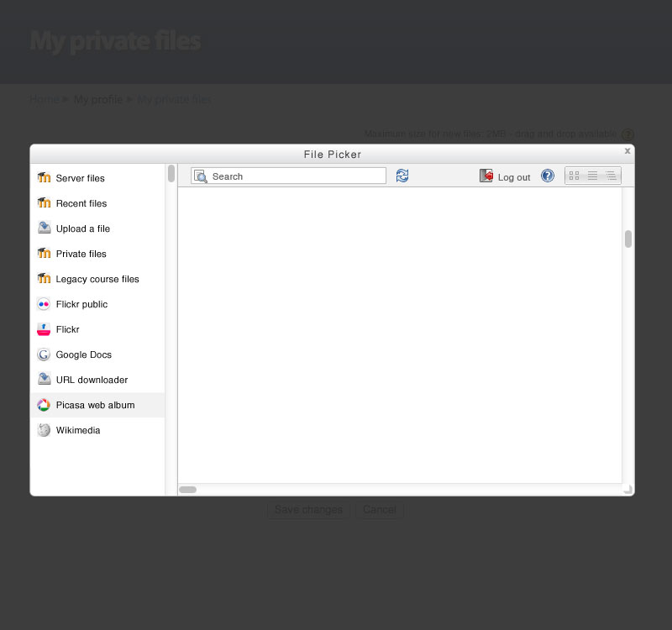Click the URL downloader icon
This screenshot has height=630, width=672.
point(44,379)
